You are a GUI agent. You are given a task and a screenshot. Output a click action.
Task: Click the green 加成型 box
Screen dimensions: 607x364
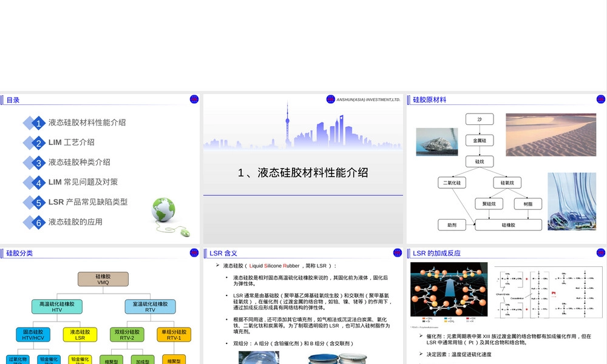tap(143, 360)
